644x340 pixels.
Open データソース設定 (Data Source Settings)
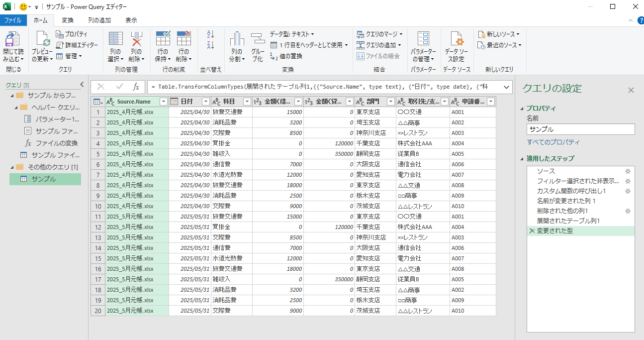[x=456, y=40]
